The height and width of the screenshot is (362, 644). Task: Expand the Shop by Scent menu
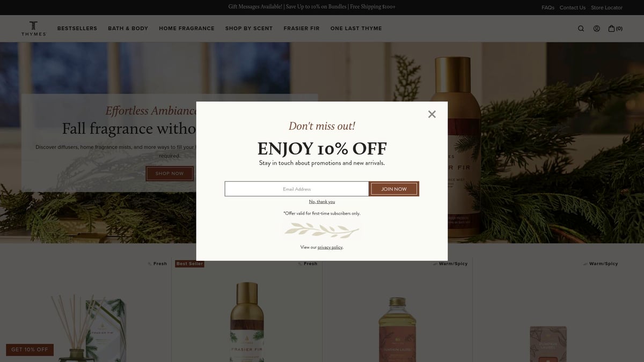coord(249,28)
